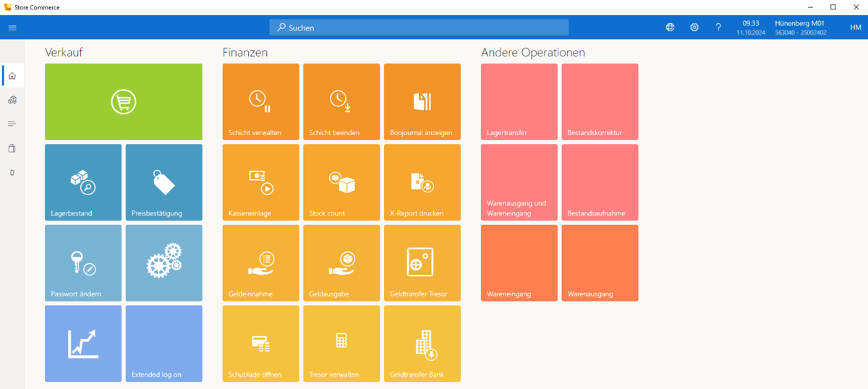Screen dimensions: 868x389
Task: Select the Bestandskorrektur tile
Action: 600,102
